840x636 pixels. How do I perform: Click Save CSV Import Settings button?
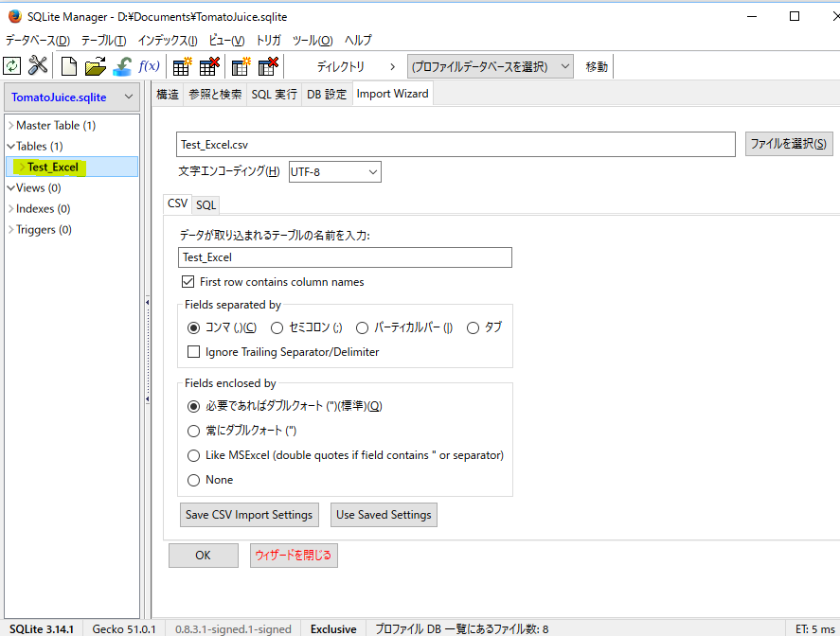pyautogui.click(x=249, y=515)
